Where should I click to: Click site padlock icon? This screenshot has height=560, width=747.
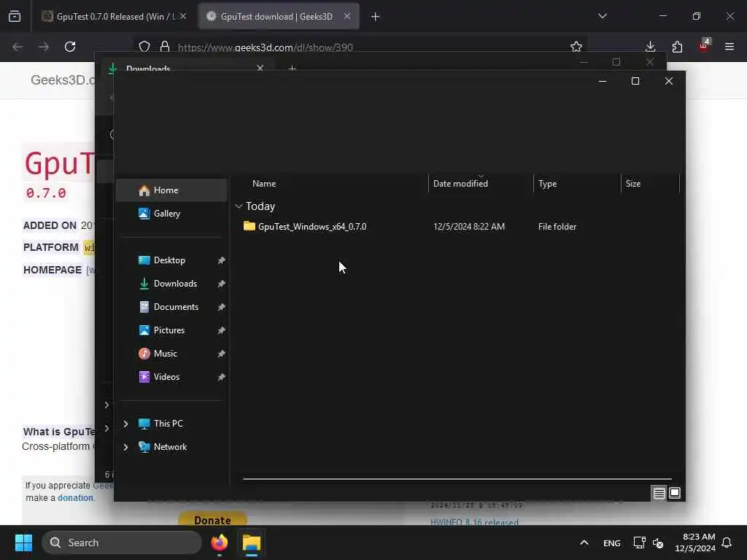point(165,47)
